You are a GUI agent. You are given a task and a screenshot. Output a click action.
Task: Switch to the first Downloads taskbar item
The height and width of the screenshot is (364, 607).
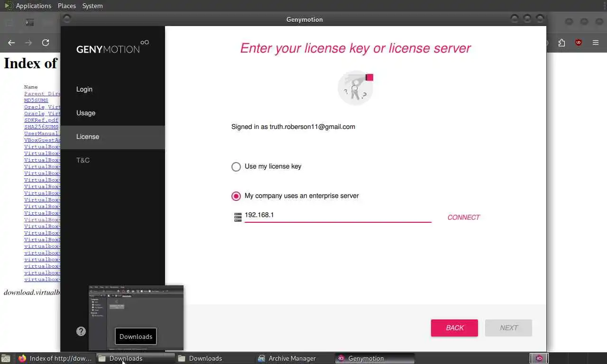[x=136, y=358]
